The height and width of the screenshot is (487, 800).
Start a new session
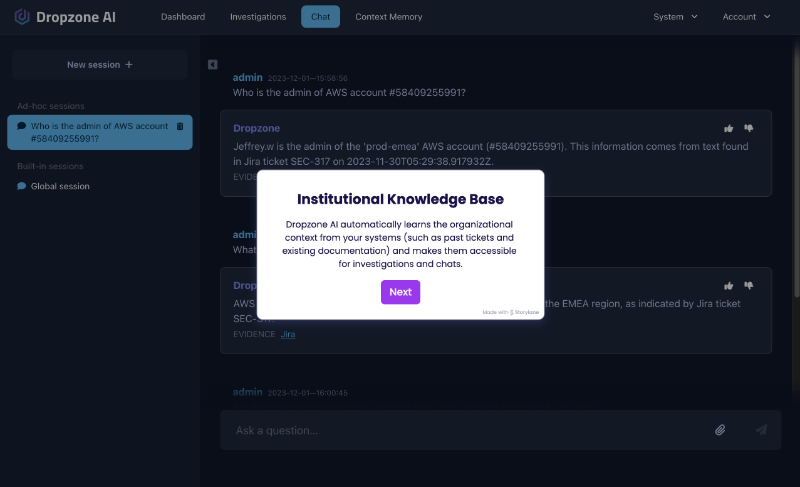coord(100,65)
